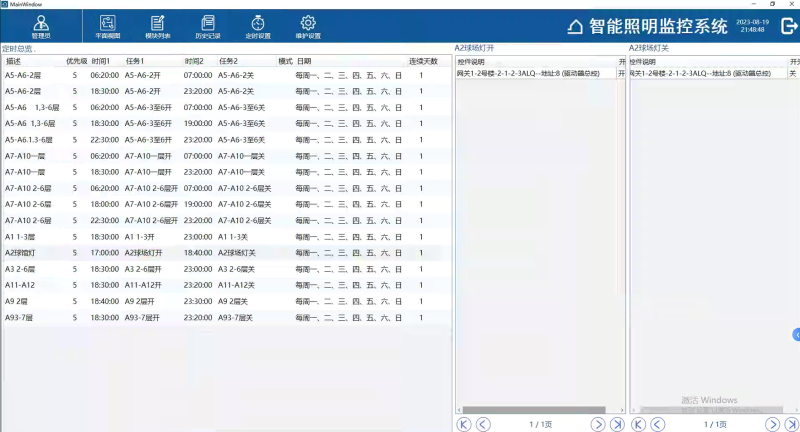The image size is (800, 432).
Task: Click the horizontal scrollbar under A2球场灯开 list
Action: (535, 410)
